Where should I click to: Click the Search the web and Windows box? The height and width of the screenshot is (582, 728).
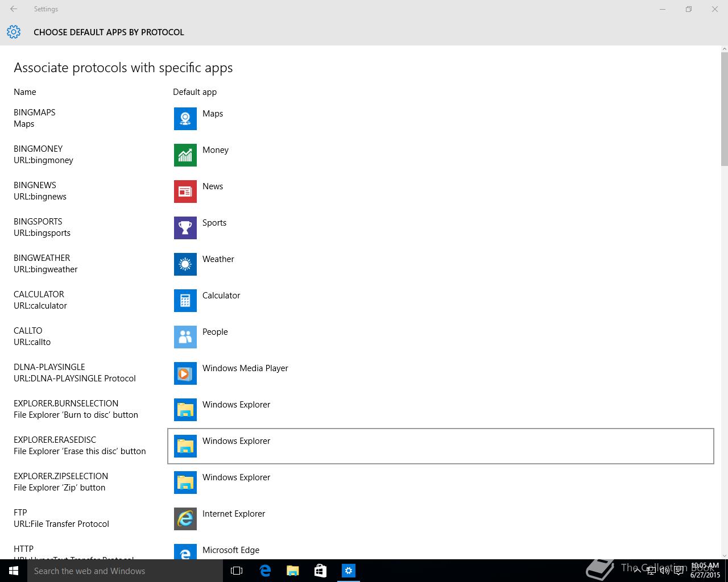[x=126, y=571]
